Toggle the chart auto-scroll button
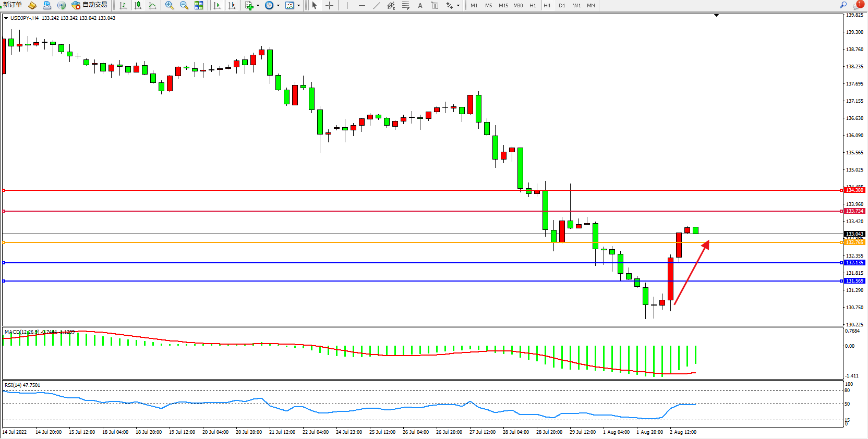868x439 pixels. tap(217, 5)
